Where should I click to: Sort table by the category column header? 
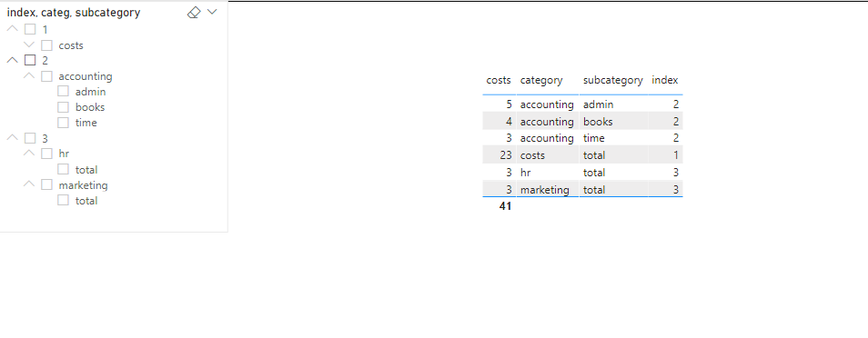pyautogui.click(x=540, y=81)
